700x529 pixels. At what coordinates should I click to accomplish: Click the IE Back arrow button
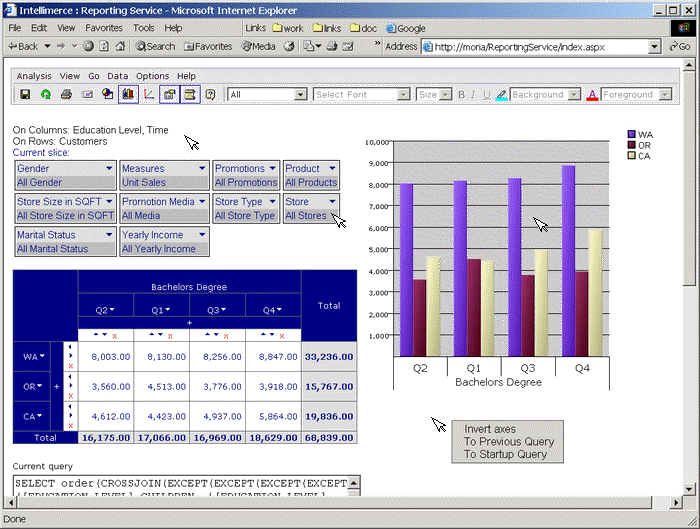tap(23, 46)
